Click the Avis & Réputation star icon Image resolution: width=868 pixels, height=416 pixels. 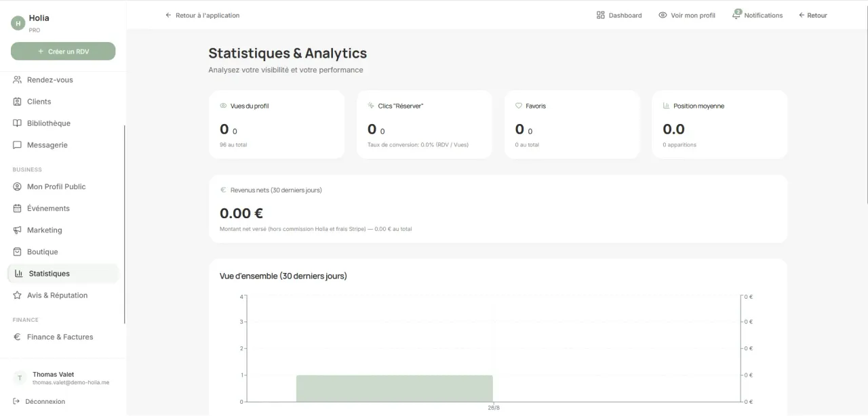tap(18, 295)
